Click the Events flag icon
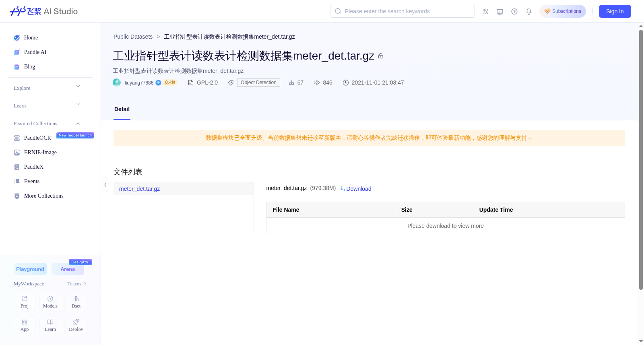This screenshot has width=644, height=345. (17, 182)
